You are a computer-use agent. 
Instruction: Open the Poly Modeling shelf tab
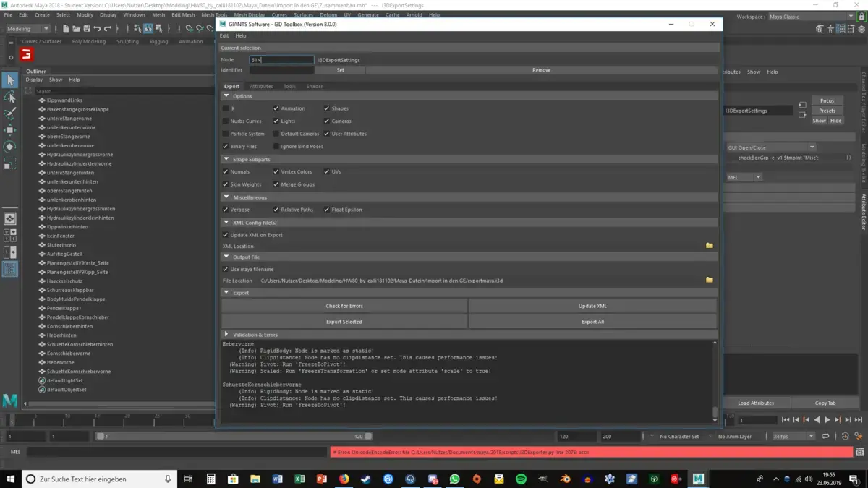coord(89,41)
